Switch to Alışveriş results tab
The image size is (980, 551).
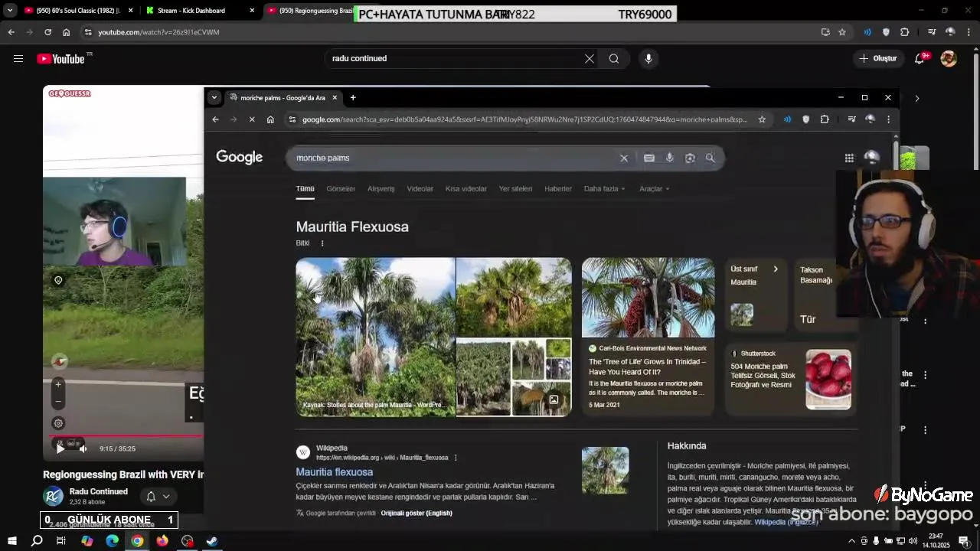click(381, 188)
